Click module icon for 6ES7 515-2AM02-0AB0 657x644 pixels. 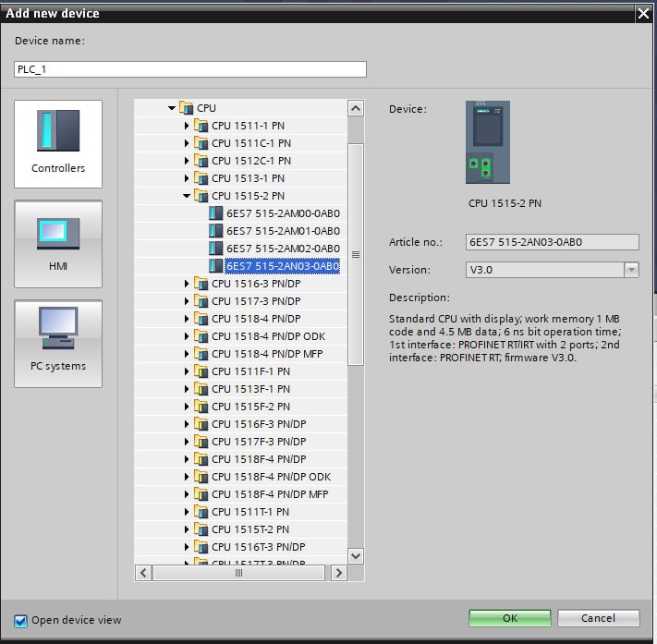[x=216, y=249]
